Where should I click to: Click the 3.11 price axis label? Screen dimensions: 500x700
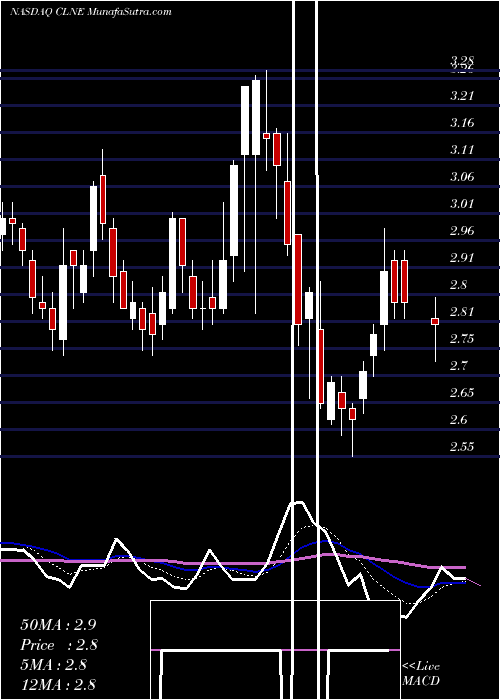coord(462,150)
